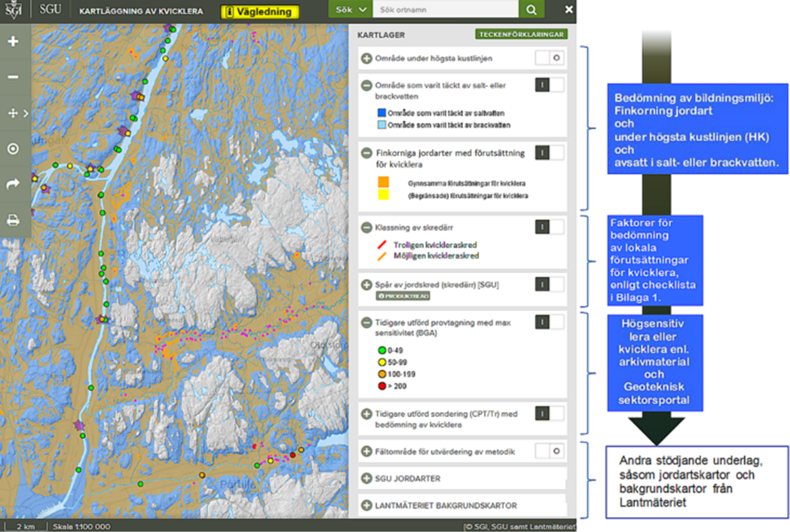Click the orange Gynnsamma förutsättningar swatch
This screenshot has width=790, height=532.
(x=384, y=182)
